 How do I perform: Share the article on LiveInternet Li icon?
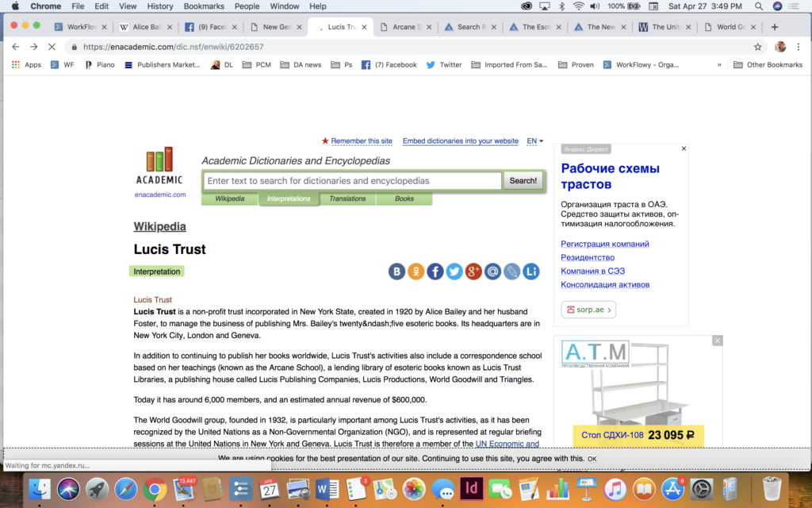coord(530,271)
